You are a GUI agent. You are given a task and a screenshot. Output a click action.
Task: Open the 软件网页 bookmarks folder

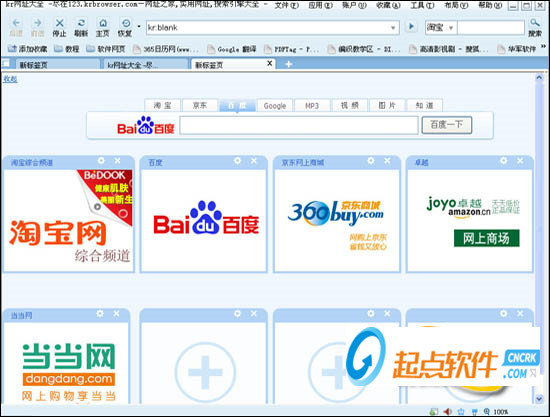coord(106,49)
